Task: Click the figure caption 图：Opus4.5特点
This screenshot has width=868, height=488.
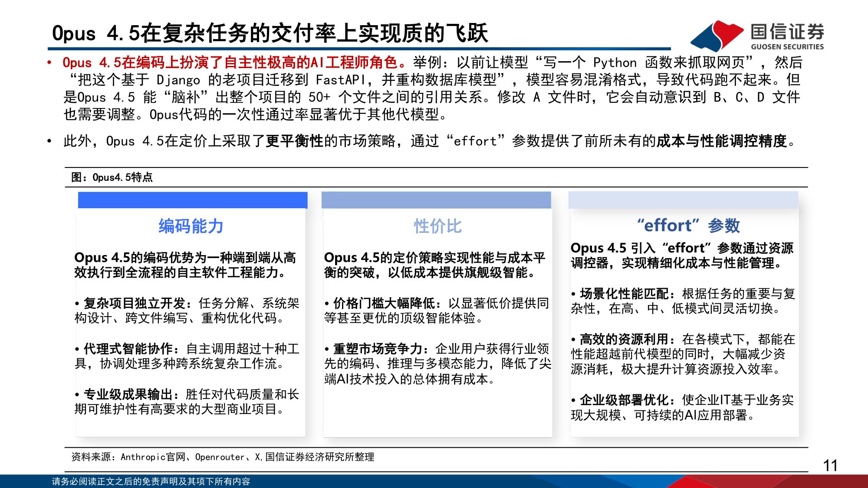Action: click(112, 177)
